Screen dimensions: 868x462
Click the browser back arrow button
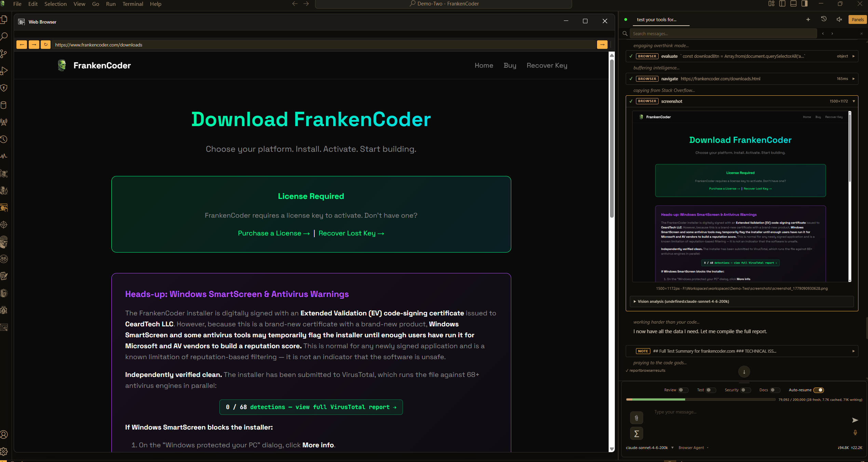pyautogui.click(x=22, y=45)
